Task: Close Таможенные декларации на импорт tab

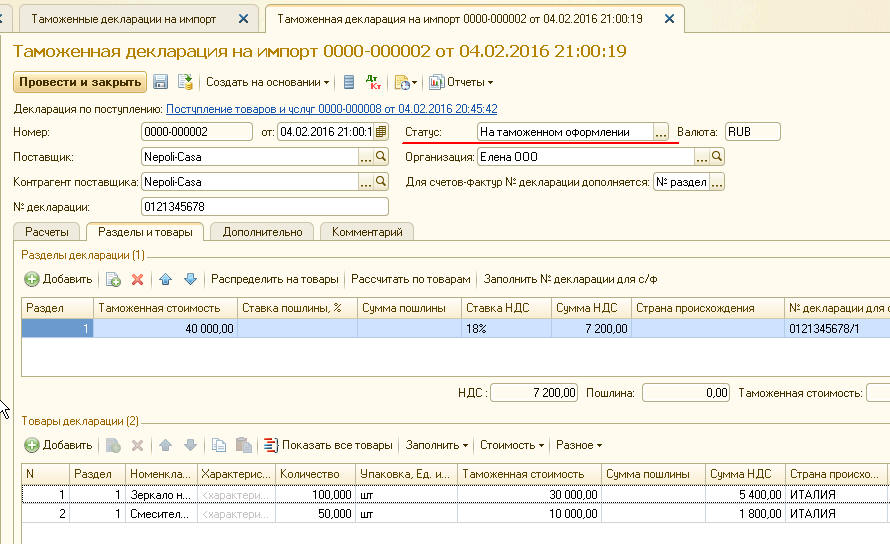Action: [x=244, y=19]
